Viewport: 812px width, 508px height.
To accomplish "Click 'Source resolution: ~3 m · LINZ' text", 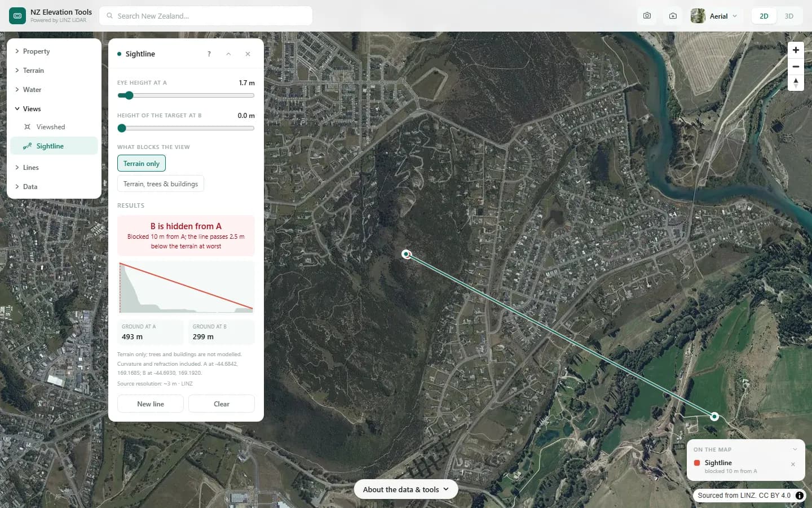I will click(x=155, y=384).
